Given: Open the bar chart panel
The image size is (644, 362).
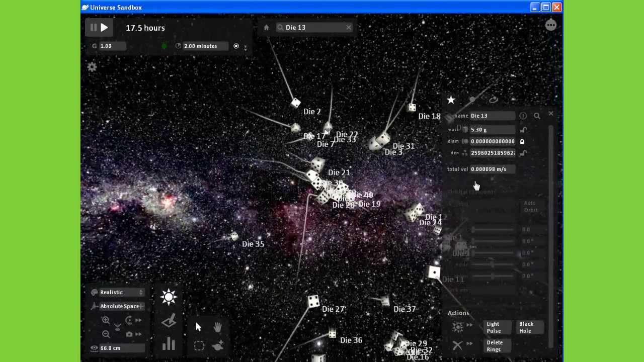Looking at the screenshot, I should [x=169, y=344].
